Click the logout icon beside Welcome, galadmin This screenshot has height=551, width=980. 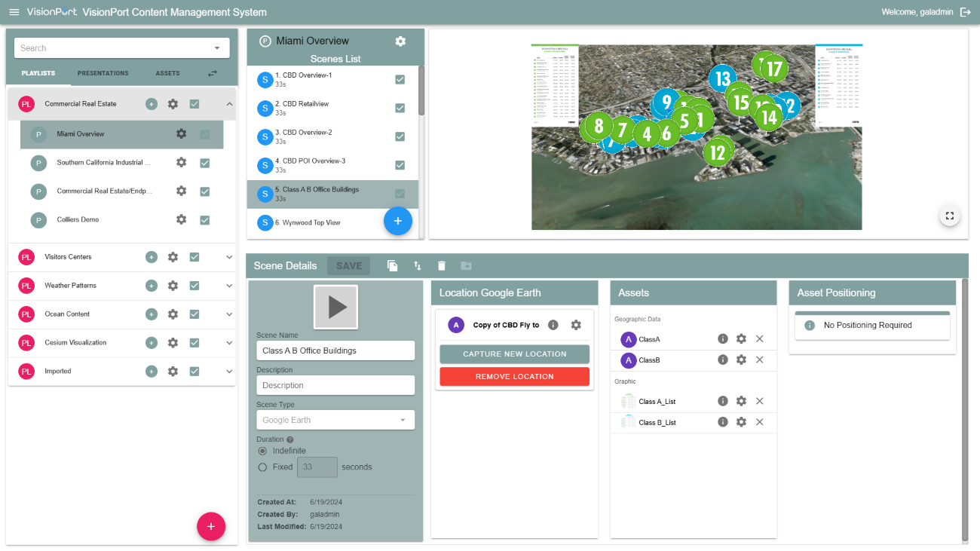click(x=965, y=12)
